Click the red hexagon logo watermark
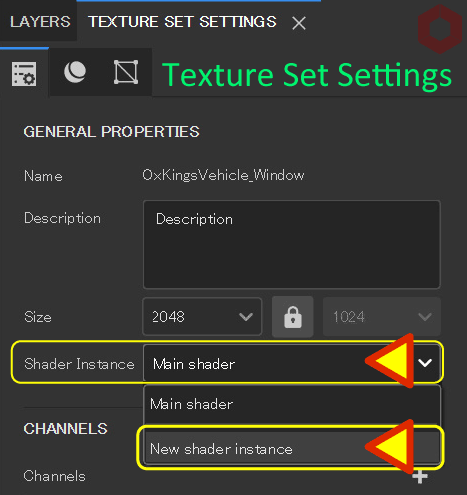 [440, 29]
